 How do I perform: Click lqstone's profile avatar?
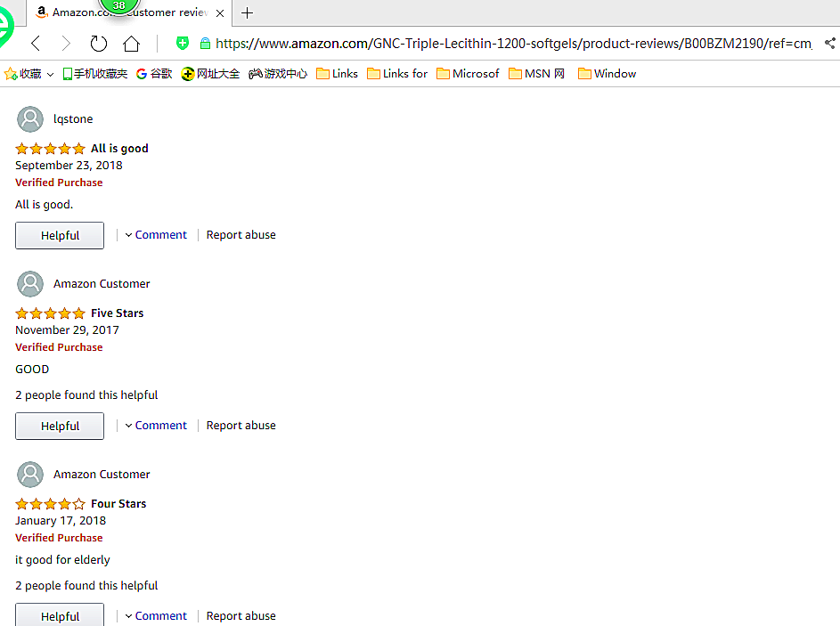pyautogui.click(x=30, y=119)
